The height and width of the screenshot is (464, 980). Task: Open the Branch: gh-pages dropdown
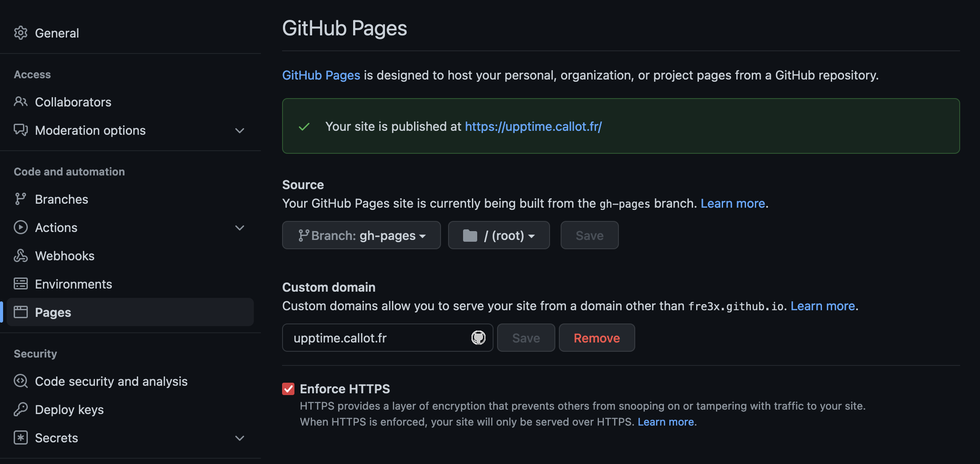pyautogui.click(x=361, y=236)
